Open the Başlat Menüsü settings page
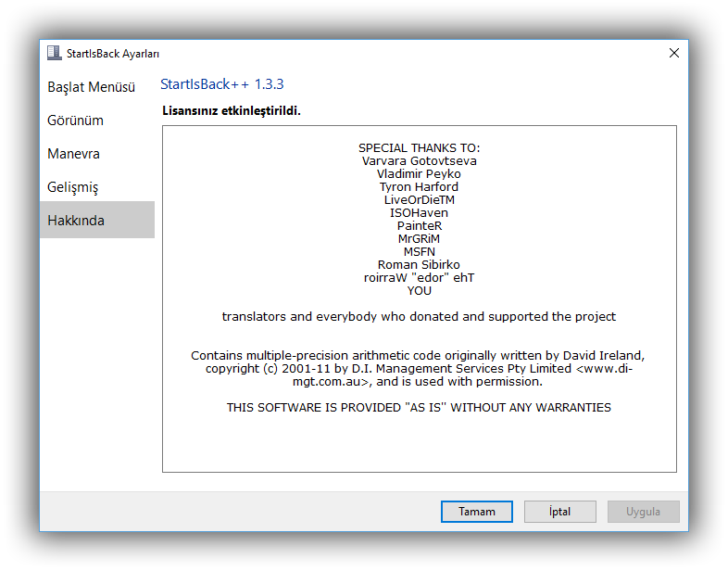 coord(92,87)
